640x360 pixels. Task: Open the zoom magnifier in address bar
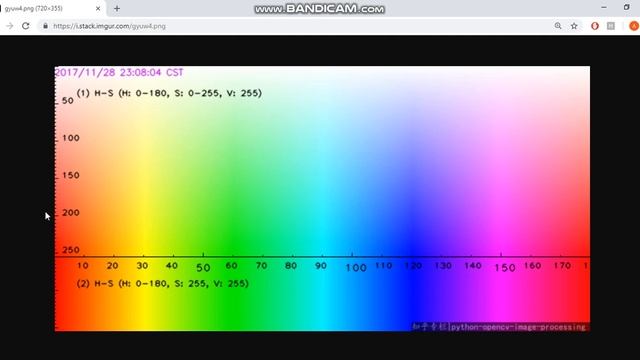[x=558, y=26]
